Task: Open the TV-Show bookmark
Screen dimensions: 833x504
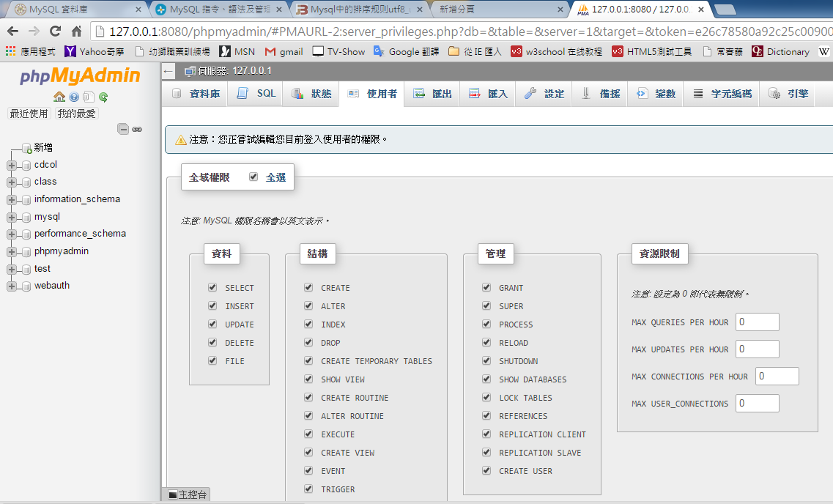Action: 338,51
